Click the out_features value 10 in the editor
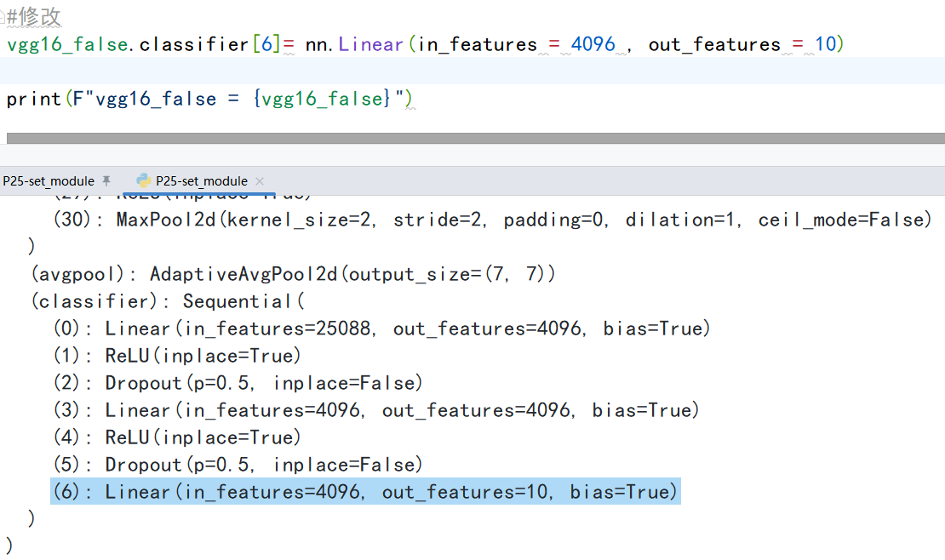 [x=825, y=44]
